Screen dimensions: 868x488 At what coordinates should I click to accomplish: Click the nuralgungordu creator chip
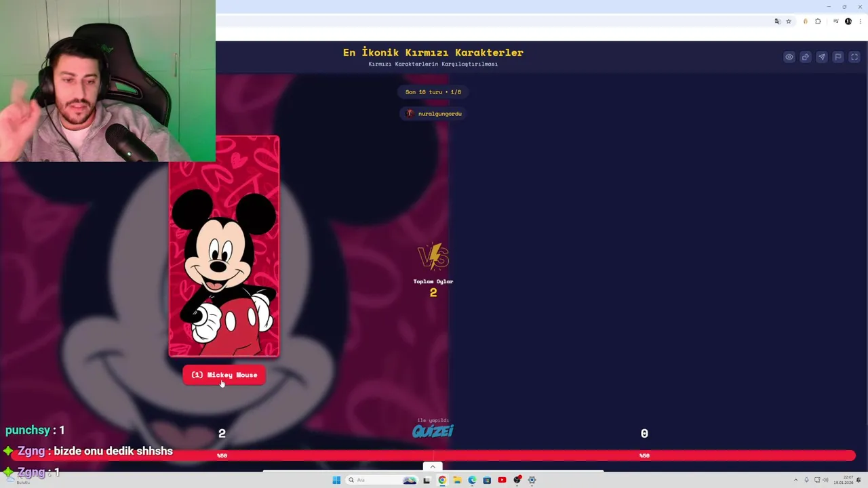coord(433,113)
